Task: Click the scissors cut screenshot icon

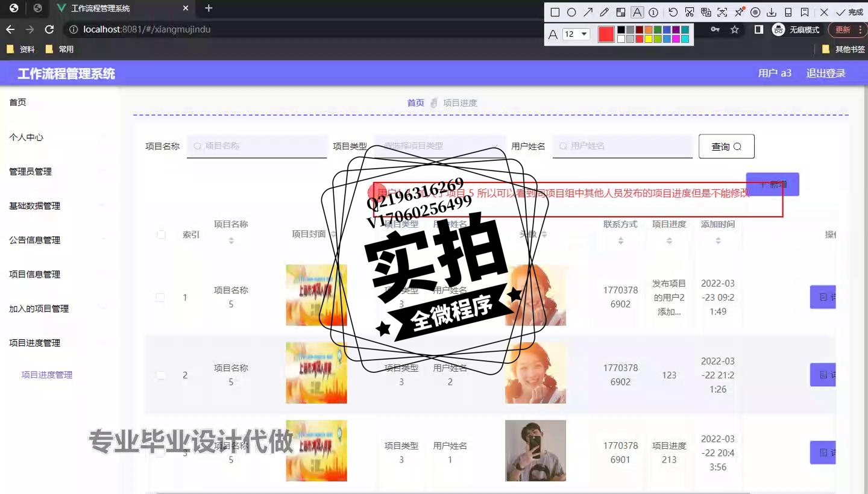Action: (x=690, y=12)
